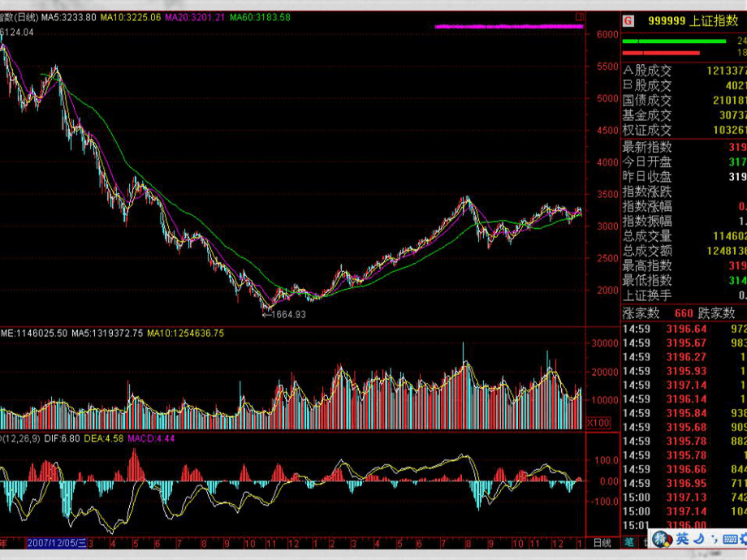Viewport: 747px width, 560px height.
Task: Open the Sogou input method logo
Action: tap(663, 539)
